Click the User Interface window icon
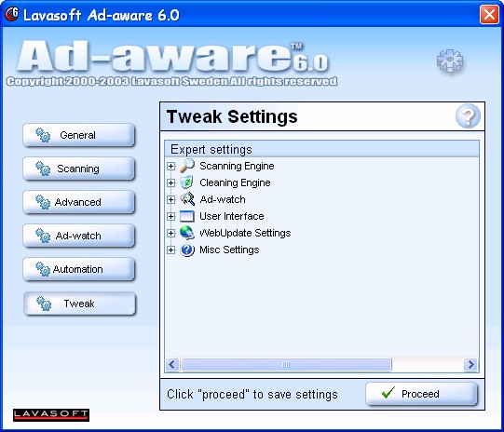 click(x=187, y=216)
